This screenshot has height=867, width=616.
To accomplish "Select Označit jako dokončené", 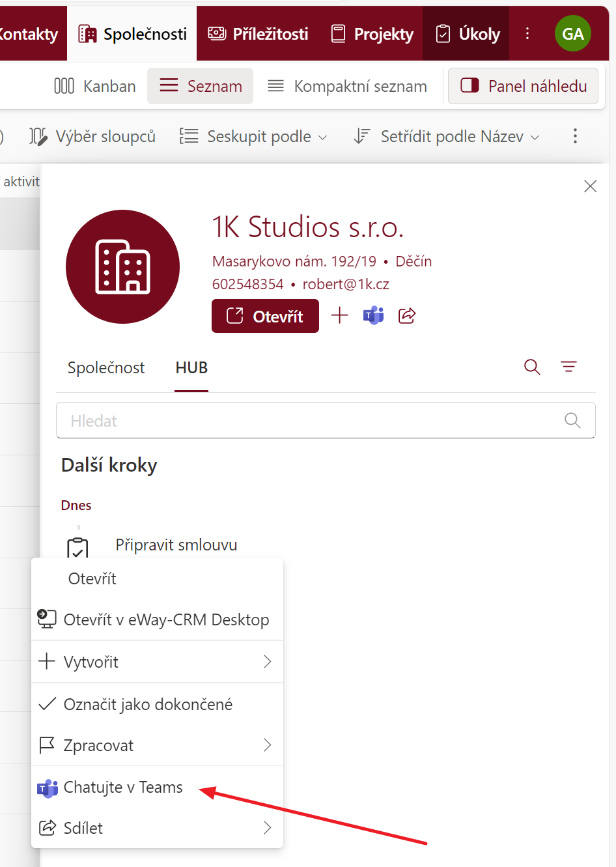I will pyautogui.click(x=158, y=704).
